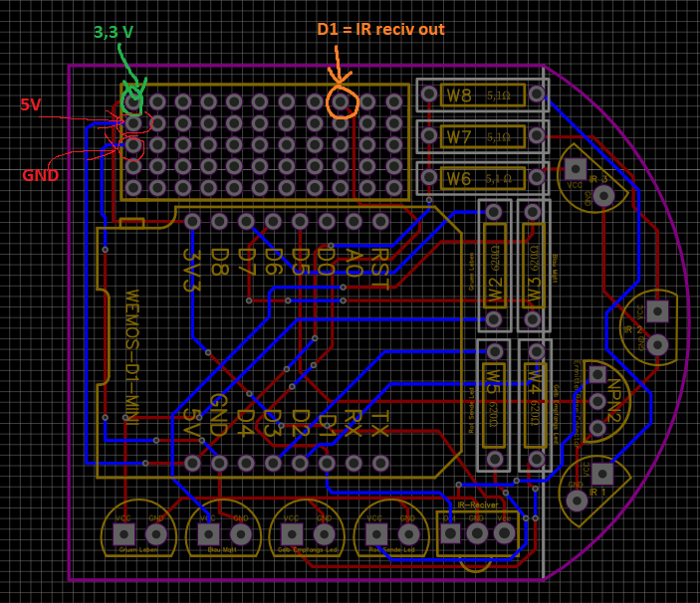Click VCC pad of Gruen Leben LED
This screenshot has width=700, height=603.
[124, 534]
